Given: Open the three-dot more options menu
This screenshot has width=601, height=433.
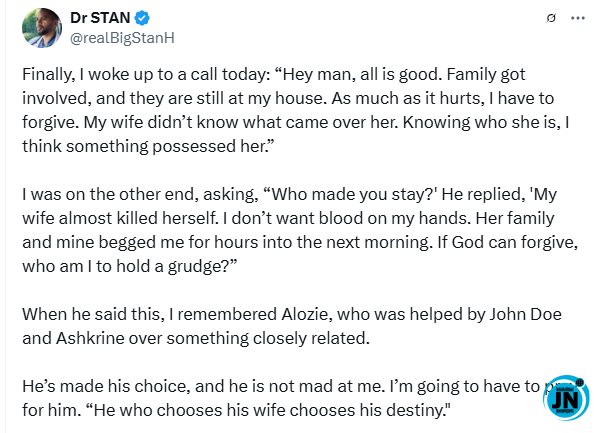Looking at the screenshot, I should (x=578, y=18).
